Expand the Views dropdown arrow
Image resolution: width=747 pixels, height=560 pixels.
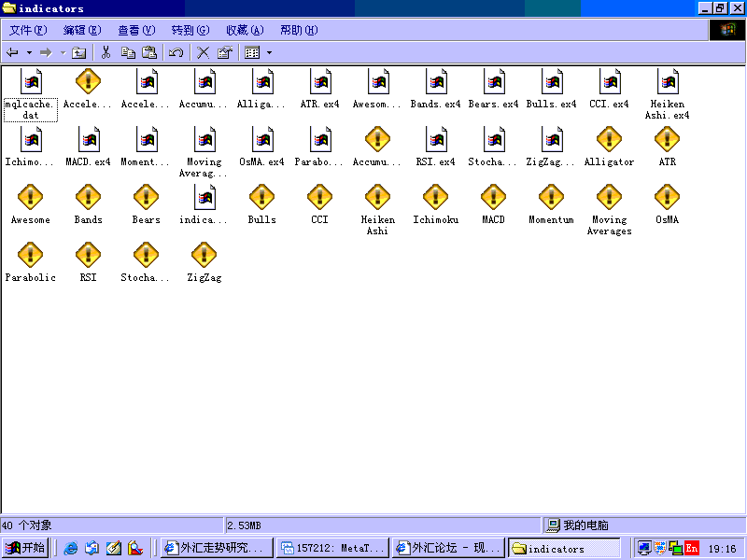[x=269, y=52]
